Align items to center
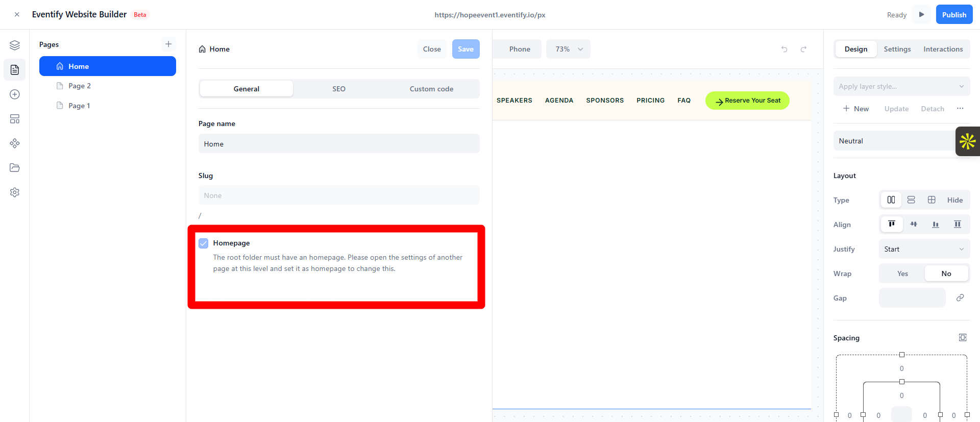980x422 pixels. pos(914,225)
